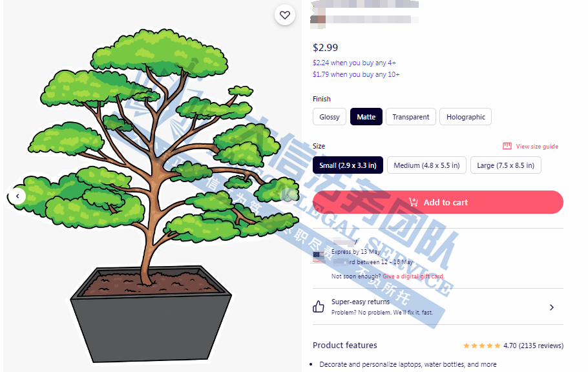Click the cart icon in Add to cart
The width and height of the screenshot is (588, 372).
tap(414, 202)
